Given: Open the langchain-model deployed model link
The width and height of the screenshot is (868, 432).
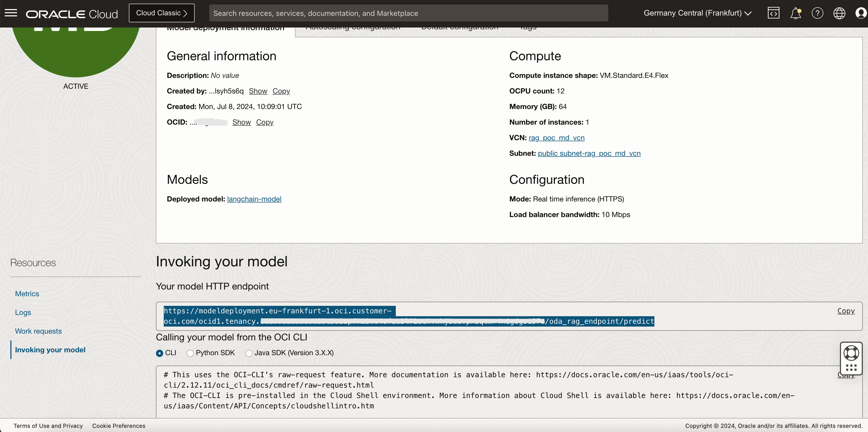Looking at the screenshot, I should (x=254, y=199).
